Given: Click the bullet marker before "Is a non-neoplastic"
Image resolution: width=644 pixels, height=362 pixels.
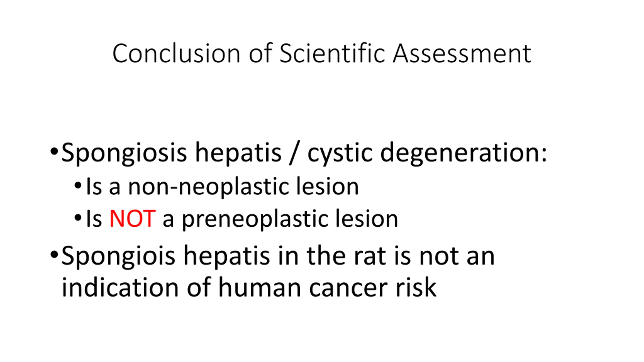Looking at the screenshot, I should pyautogui.click(x=78, y=186).
